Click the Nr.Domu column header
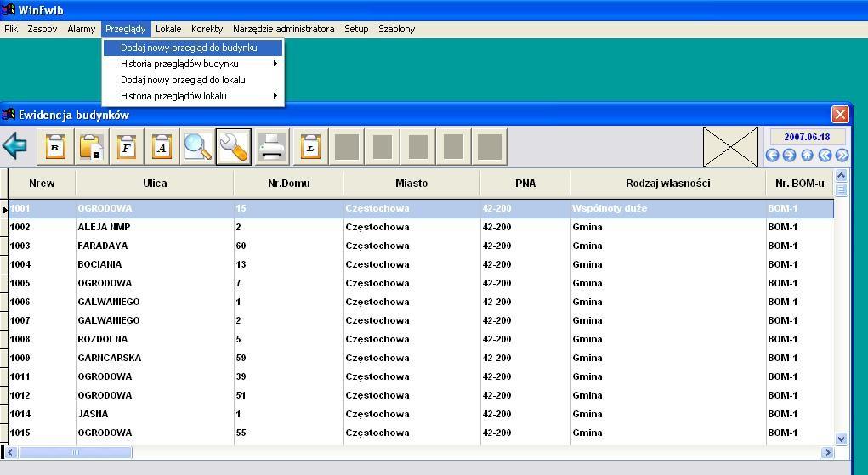Viewport: 868px width, 475px height. pos(288,184)
